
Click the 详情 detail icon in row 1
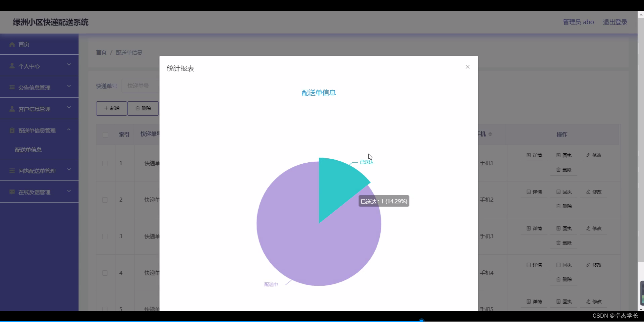tap(528, 155)
